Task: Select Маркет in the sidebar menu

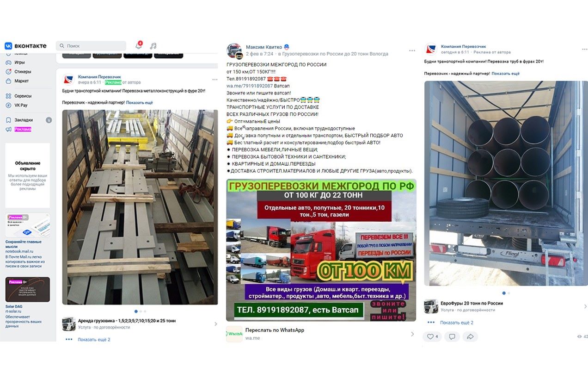Action: 21,81
